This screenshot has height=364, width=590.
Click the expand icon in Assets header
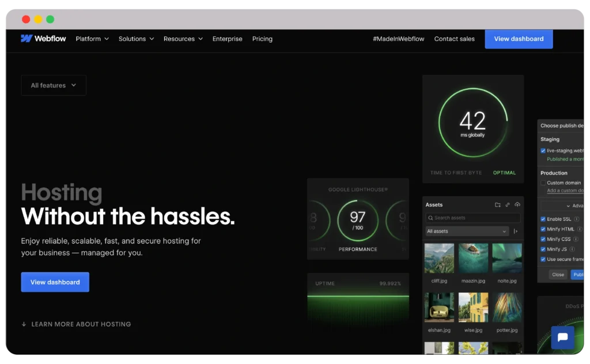(508, 205)
